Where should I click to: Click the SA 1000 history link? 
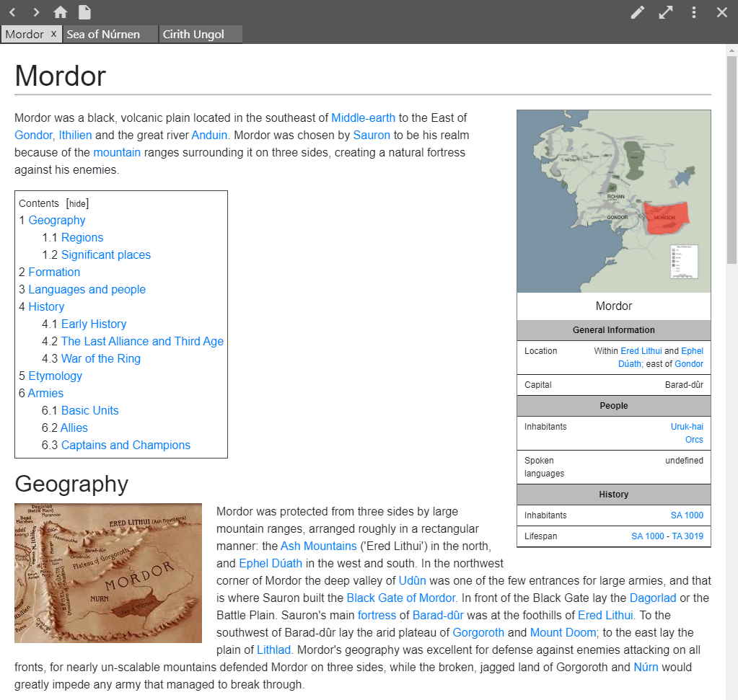coord(687,515)
